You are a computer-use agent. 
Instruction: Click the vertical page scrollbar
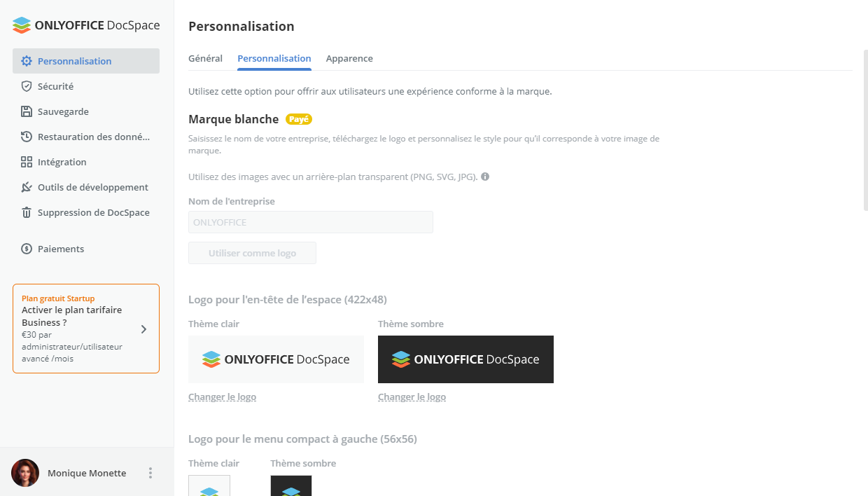point(865,130)
